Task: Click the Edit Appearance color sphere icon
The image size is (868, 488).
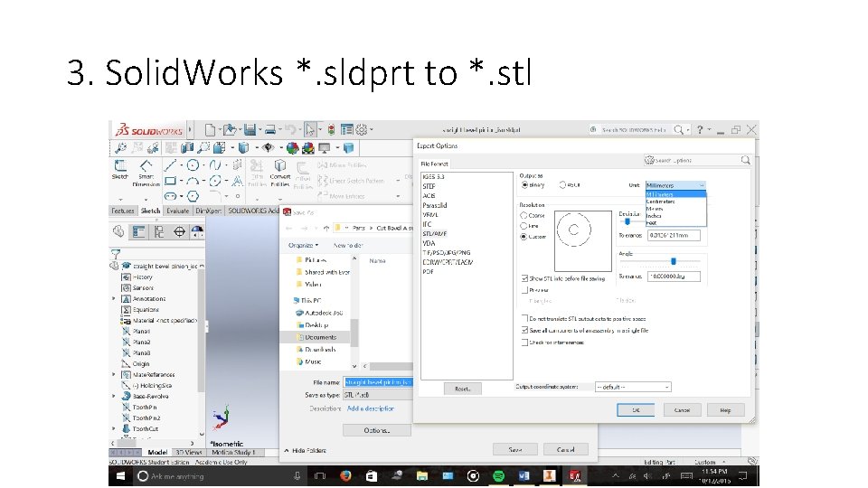Action: (x=292, y=147)
